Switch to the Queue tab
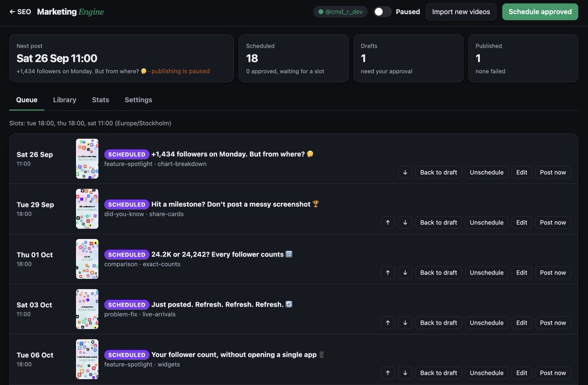 click(x=26, y=100)
